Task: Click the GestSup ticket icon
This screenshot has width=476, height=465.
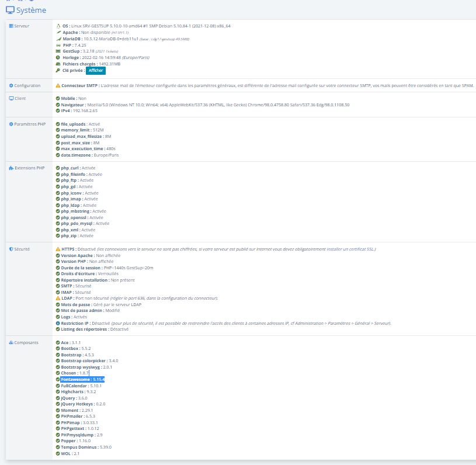Action: (58, 51)
